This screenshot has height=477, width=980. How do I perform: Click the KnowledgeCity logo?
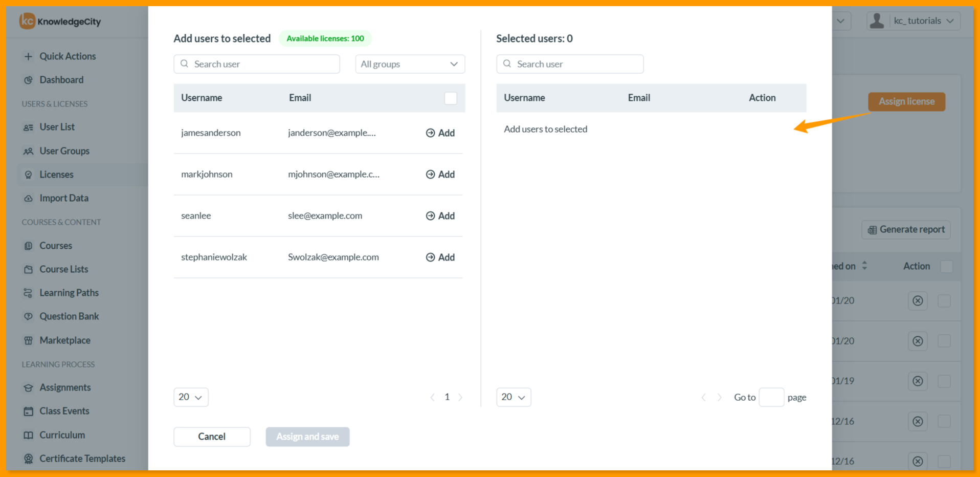click(x=60, y=21)
